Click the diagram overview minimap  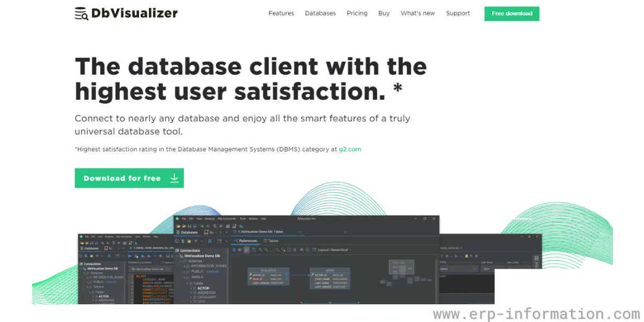402,267
